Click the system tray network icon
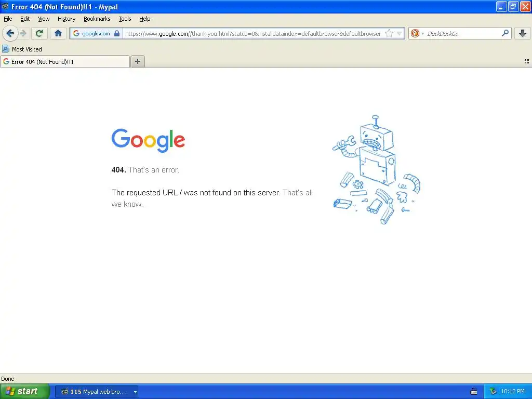This screenshot has height=399, width=532. tap(493, 392)
